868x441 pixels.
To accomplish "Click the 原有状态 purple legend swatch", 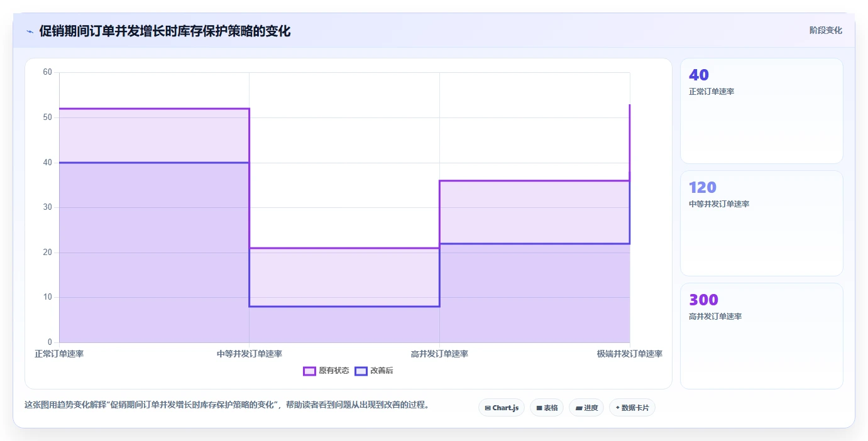I will pyautogui.click(x=309, y=371).
